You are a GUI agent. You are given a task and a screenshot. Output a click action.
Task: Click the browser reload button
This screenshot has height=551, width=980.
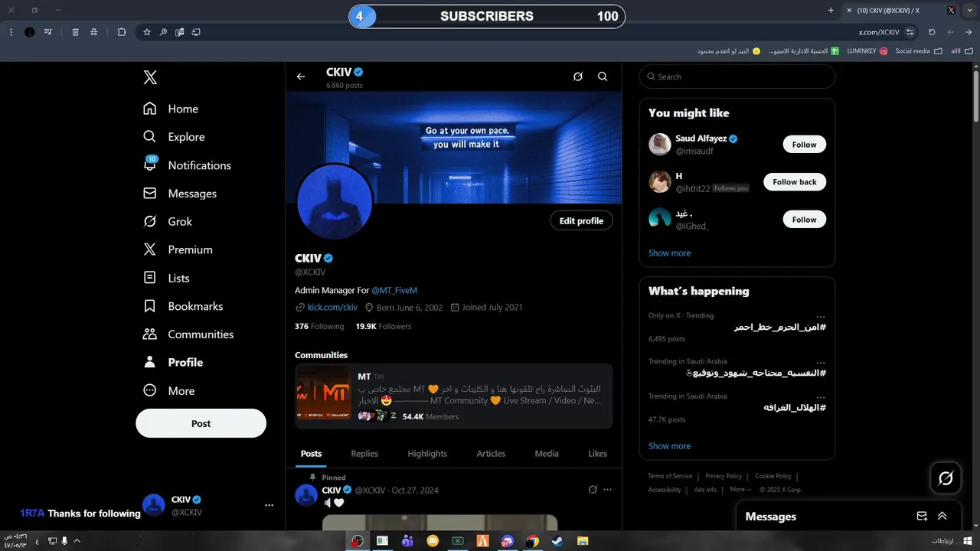click(932, 32)
